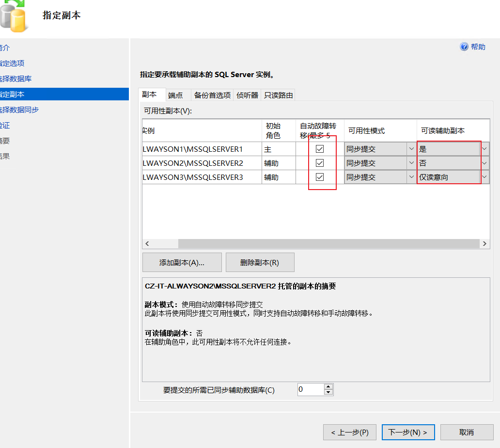Viewport: 500px width, 448px height.
Task: Open readable secondary dropdown showing 是
Action: coord(484,149)
